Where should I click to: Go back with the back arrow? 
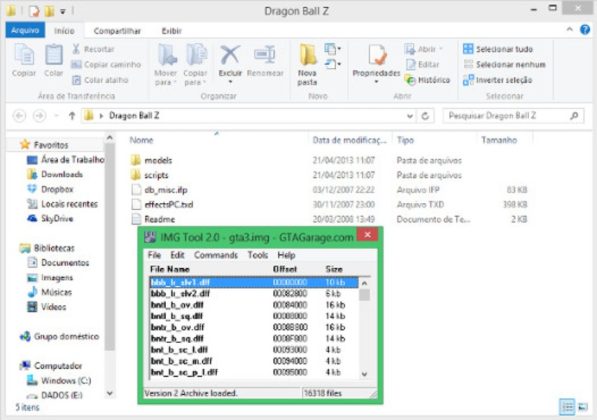19,115
